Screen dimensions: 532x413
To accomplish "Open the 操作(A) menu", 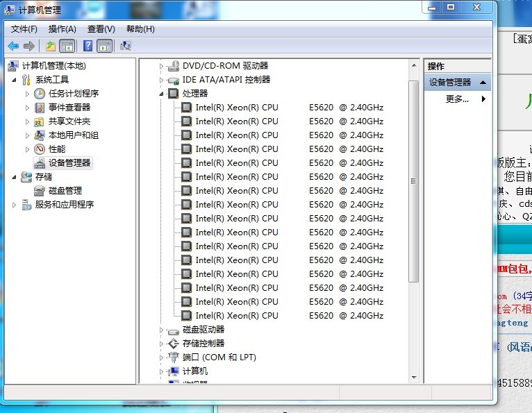I will (x=62, y=29).
